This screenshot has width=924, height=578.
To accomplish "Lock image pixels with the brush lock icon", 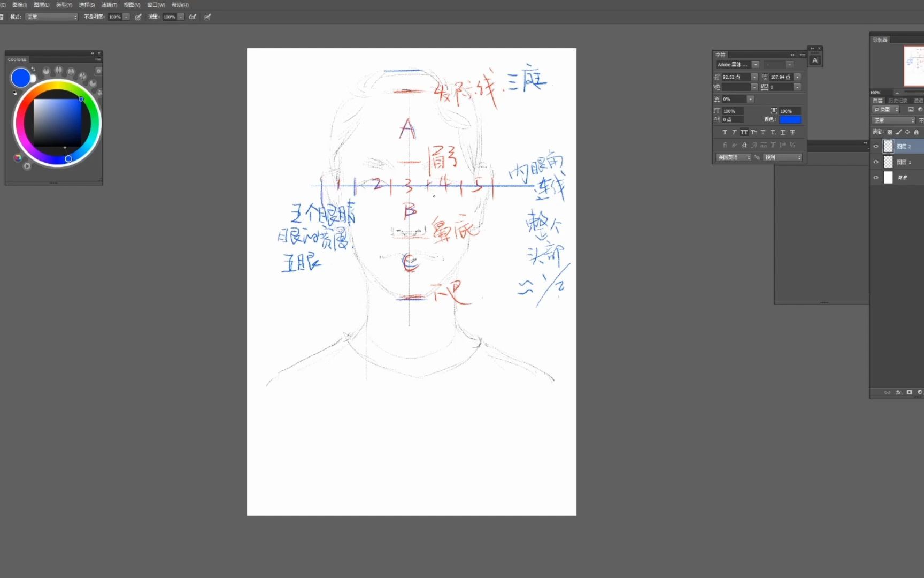I will 899,132.
